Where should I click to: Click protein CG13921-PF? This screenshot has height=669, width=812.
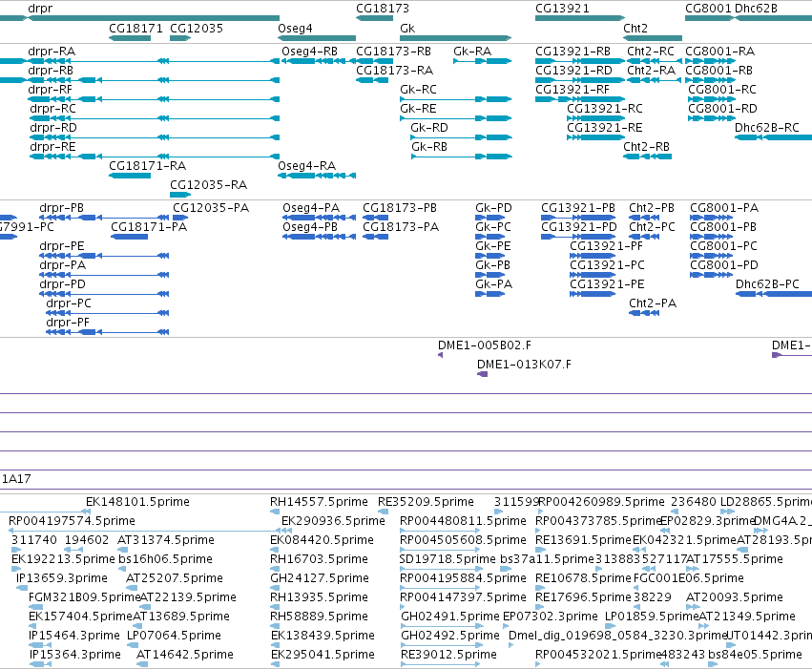(x=593, y=256)
